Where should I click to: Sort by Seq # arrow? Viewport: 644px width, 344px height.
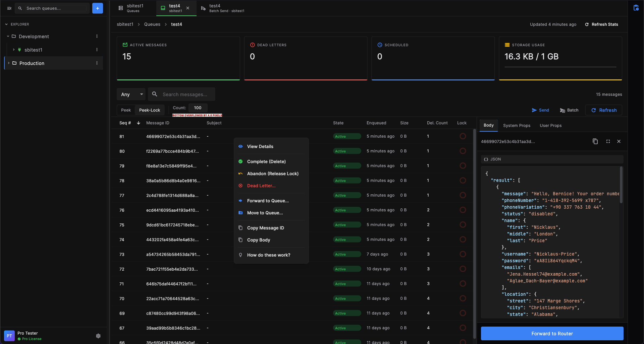point(139,123)
